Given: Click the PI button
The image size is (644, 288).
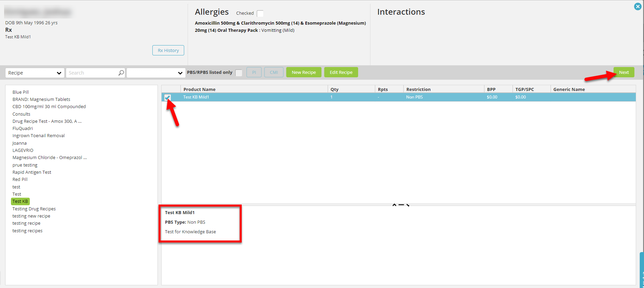Looking at the screenshot, I should (254, 72).
